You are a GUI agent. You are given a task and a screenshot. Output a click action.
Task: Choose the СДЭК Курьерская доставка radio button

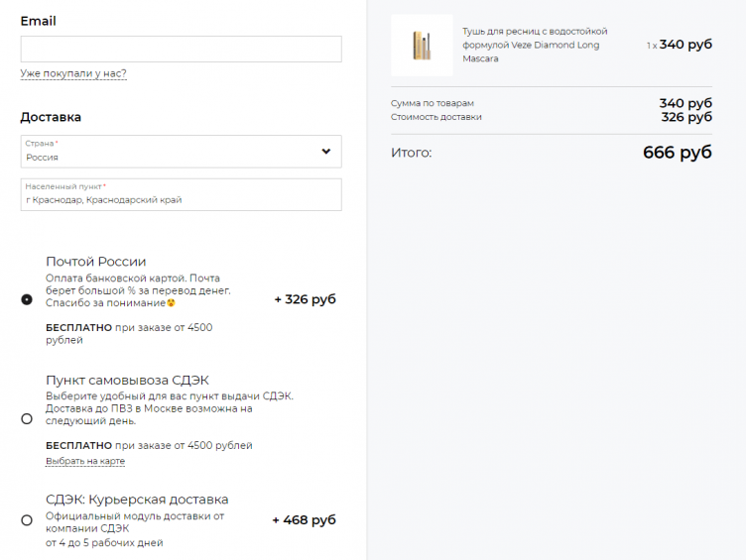point(27,520)
